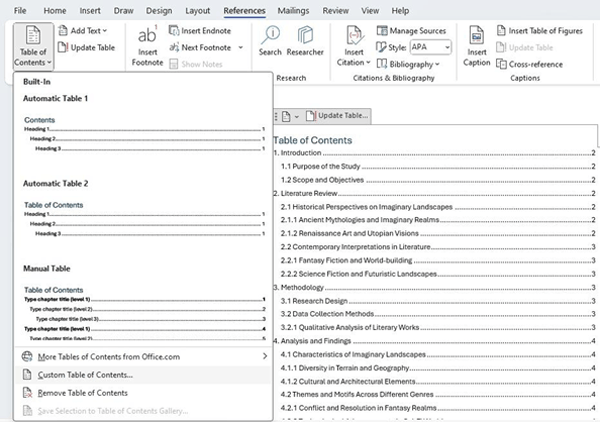Click Save Selection to Table of Contents Gallery icon
Screen dimensions: 600x422
click(x=27, y=411)
